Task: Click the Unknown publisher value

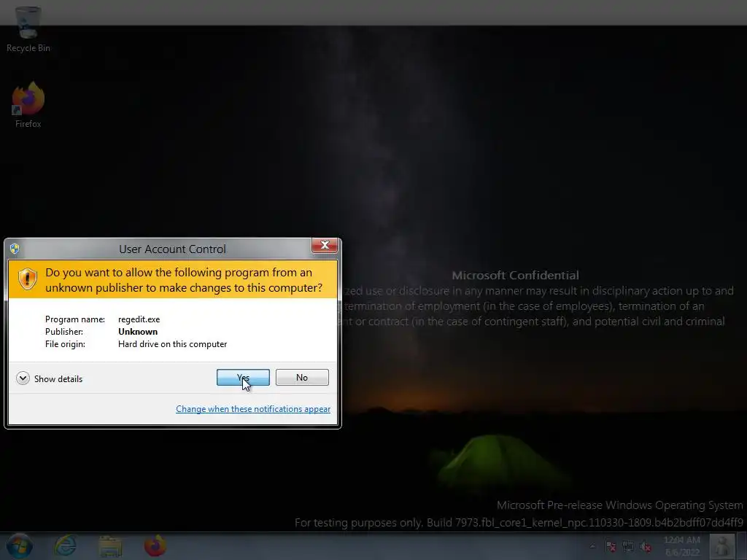Action: pyautogui.click(x=138, y=332)
